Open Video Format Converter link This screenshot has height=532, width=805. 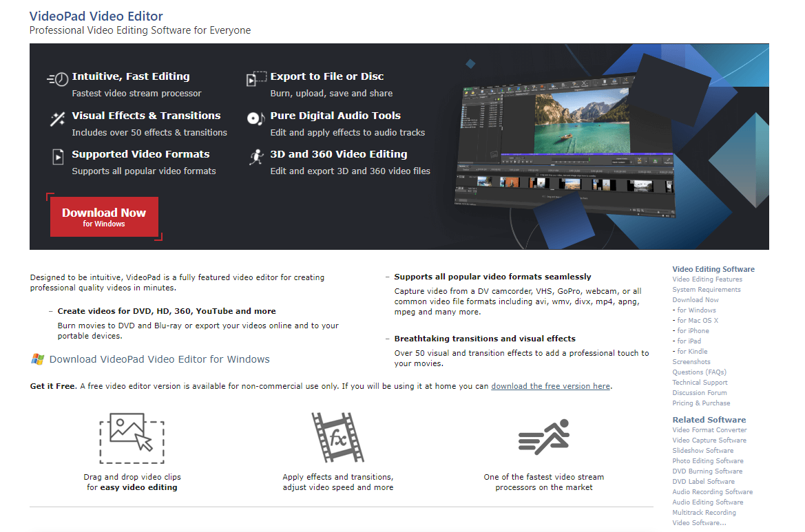pos(709,430)
